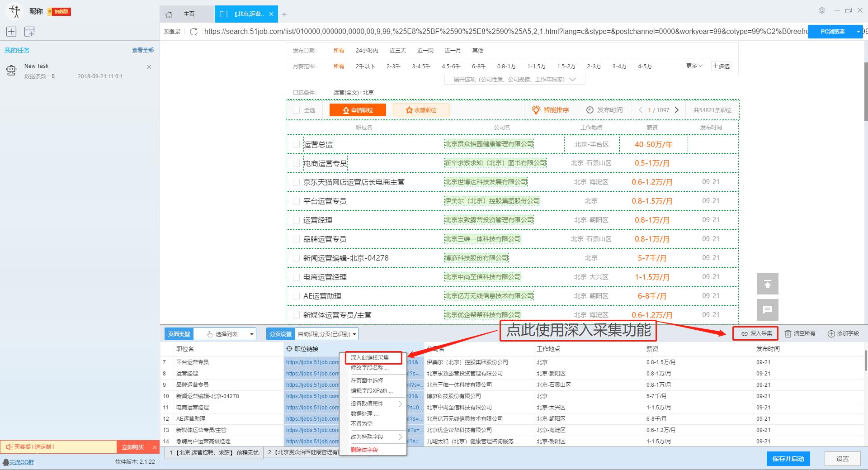The height and width of the screenshot is (470, 868).
Task: Click the add new tab plus
Action: pos(284,14)
